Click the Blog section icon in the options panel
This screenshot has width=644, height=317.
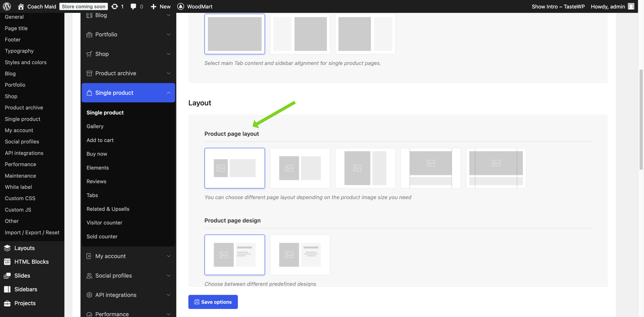click(x=89, y=15)
